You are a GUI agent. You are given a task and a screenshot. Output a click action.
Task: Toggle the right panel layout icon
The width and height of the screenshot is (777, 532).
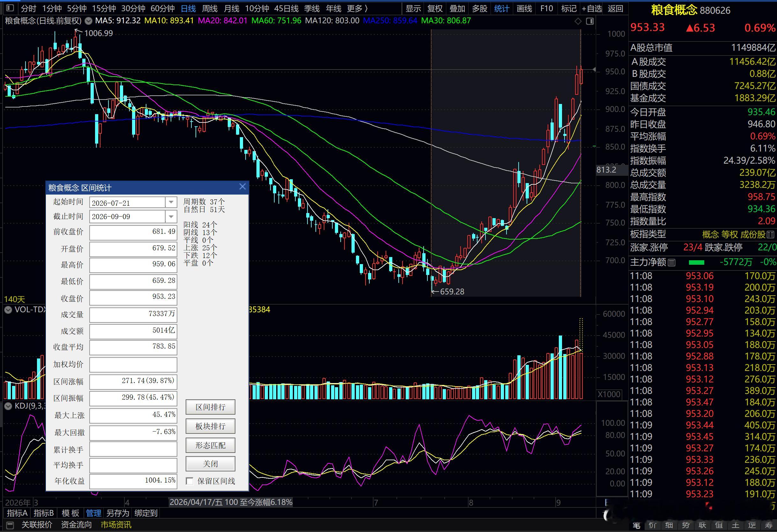pos(590,21)
